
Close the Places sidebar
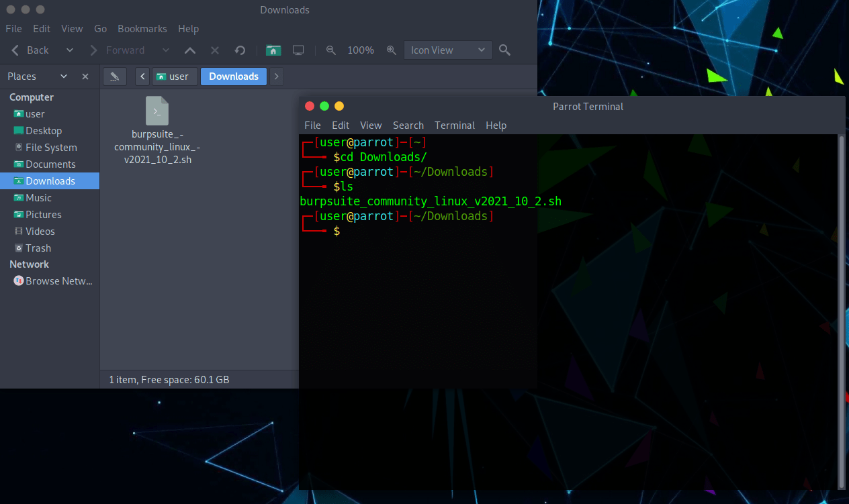tap(85, 77)
